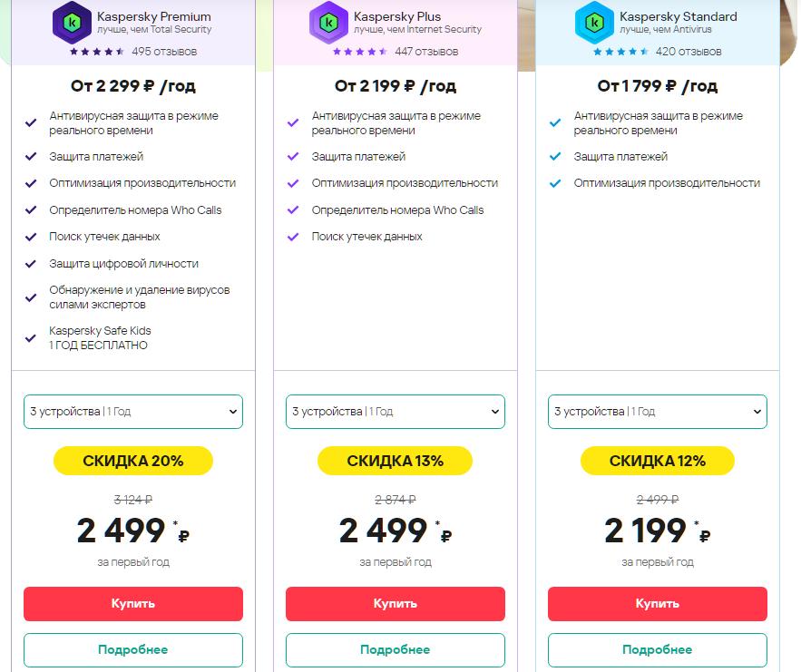Click the Kaspersky Plus star rating
The width and height of the screenshot is (801, 672).
[359, 52]
